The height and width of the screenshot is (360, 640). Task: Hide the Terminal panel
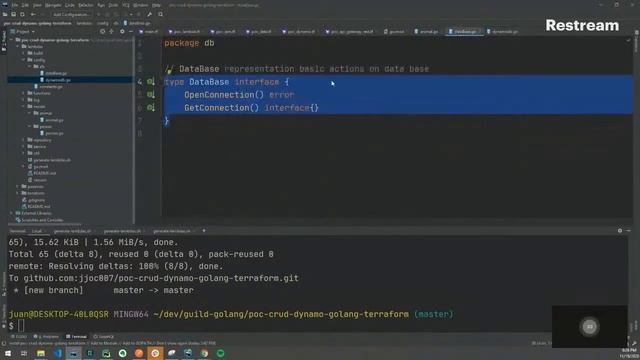pos(629,231)
